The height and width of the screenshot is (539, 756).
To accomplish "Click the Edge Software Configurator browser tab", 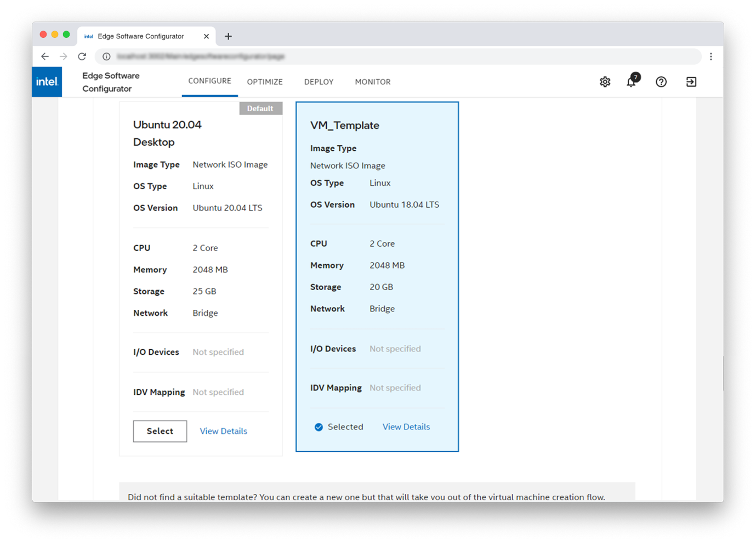I will click(x=140, y=36).
